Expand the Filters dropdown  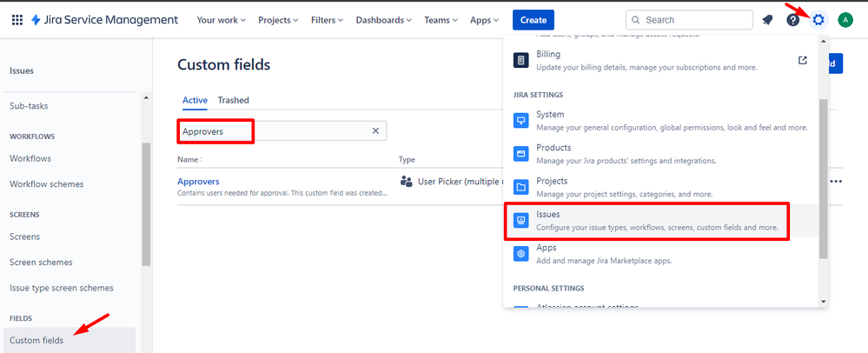click(x=327, y=20)
